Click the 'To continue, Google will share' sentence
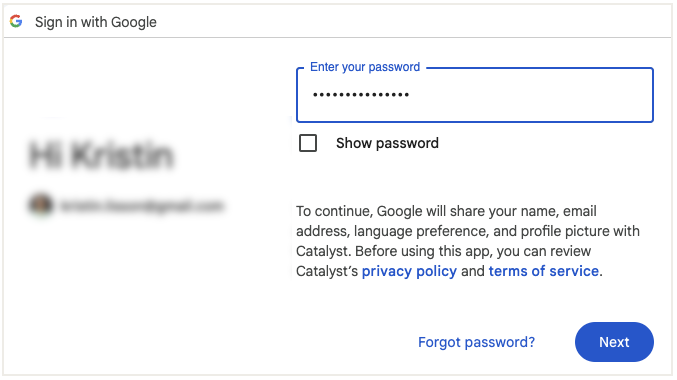The image size is (677, 380). pos(446,211)
